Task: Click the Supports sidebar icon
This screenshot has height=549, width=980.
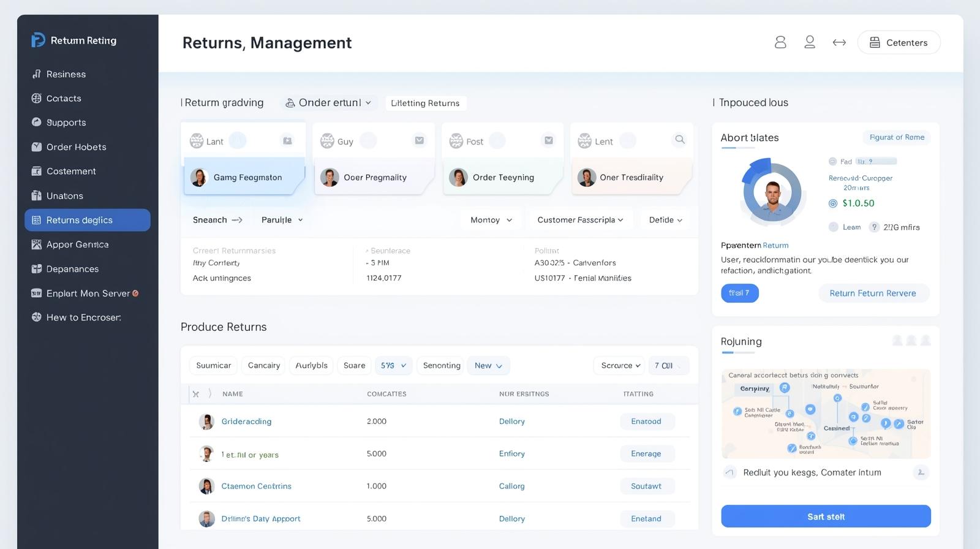Action: 37,123
